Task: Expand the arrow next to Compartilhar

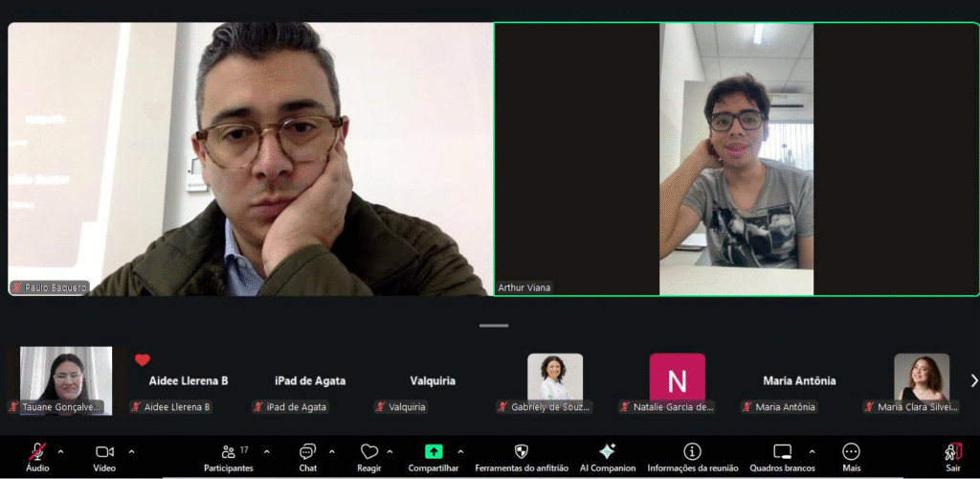Action: pyautogui.click(x=460, y=451)
